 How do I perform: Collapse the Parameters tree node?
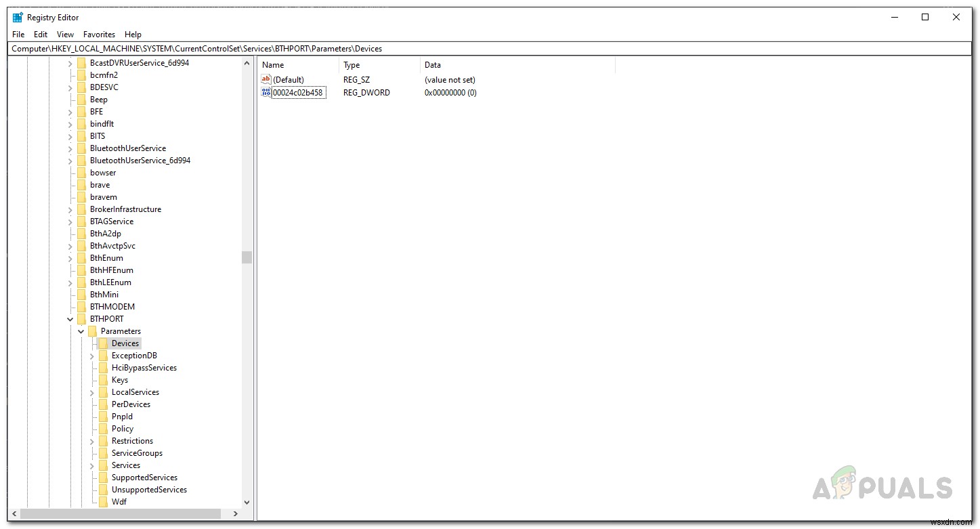(x=81, y=331)
